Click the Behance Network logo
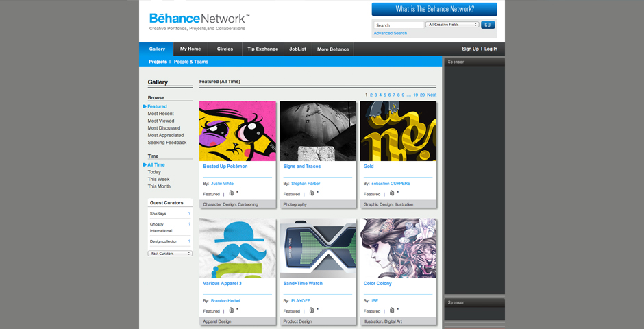 (199, 19)
